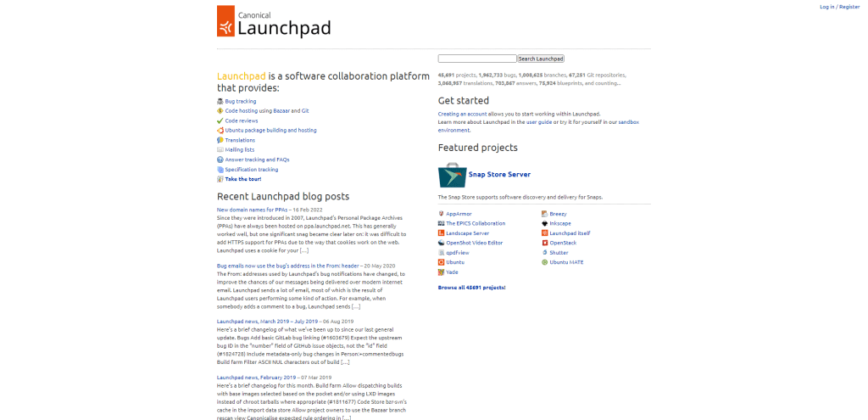Click the Ubuntu icon beside package building
Screen dimensions: 868x420
click(220, 130)
